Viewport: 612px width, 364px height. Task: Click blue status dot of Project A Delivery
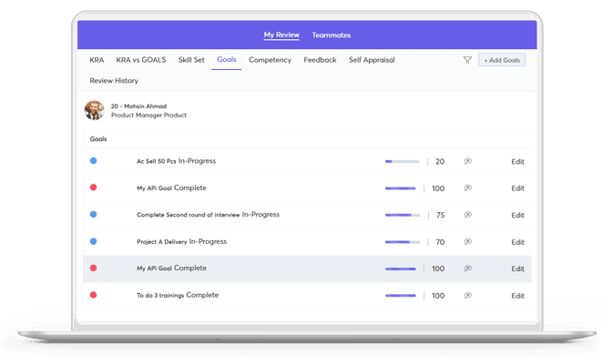[x=93, y=241]
